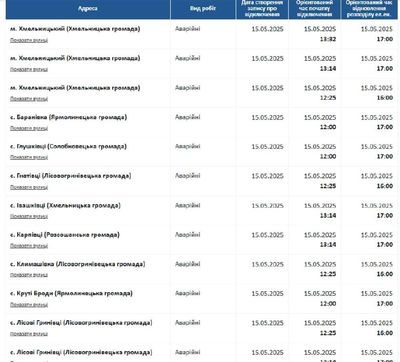The image size is (400, 362).
Task: Click restore time '16:00' in с. Гнатівці row
Action: coord(385,186)
